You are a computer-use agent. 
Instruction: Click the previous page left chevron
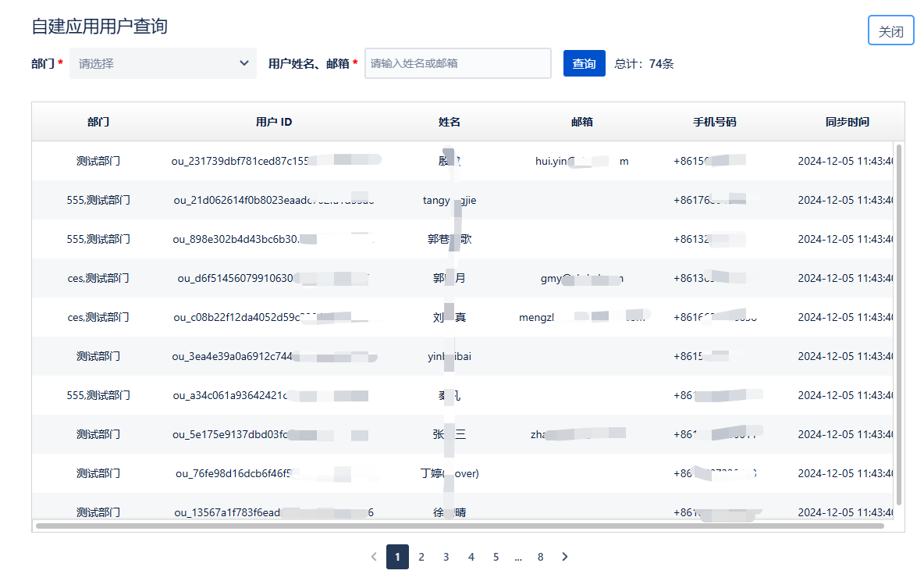click(374, 556)
